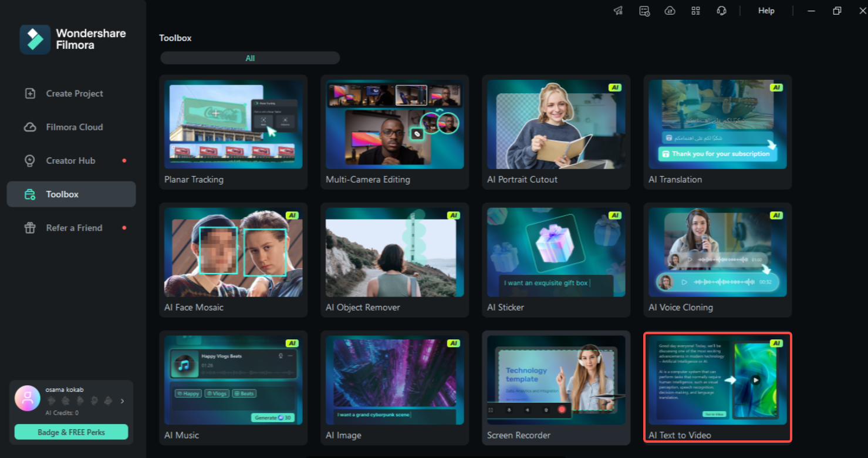Switch to the Toolbox section
This screenshot has height=458, width=868.
(63, 194)
